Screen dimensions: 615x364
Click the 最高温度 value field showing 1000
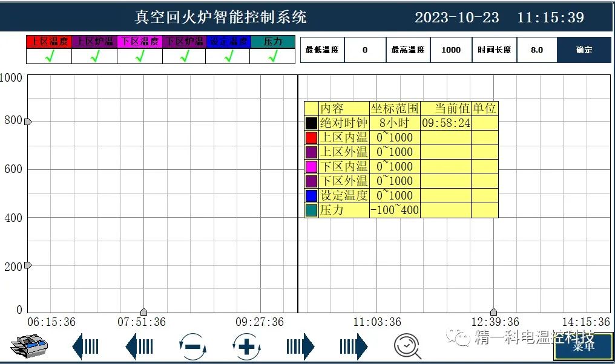point(451,50)
